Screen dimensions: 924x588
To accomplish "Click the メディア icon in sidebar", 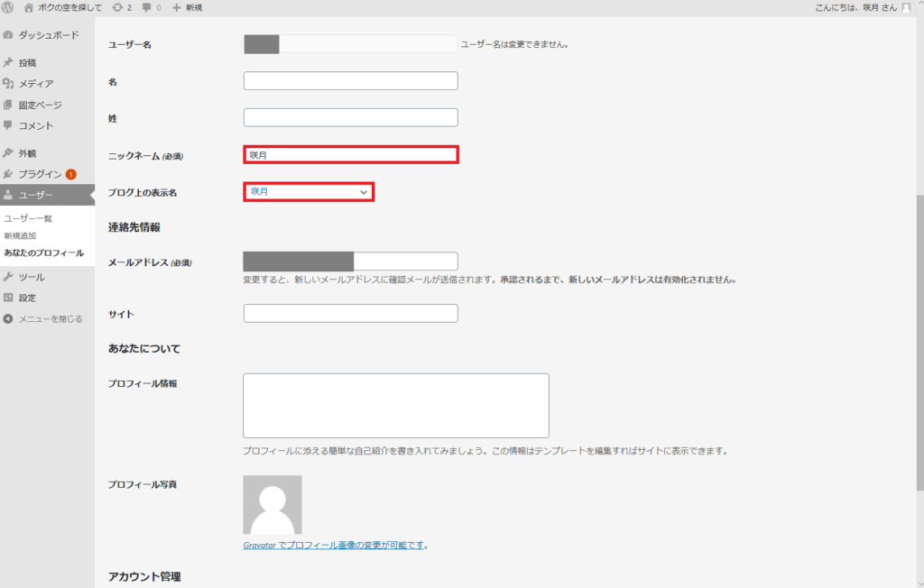I will coord(8,84).
